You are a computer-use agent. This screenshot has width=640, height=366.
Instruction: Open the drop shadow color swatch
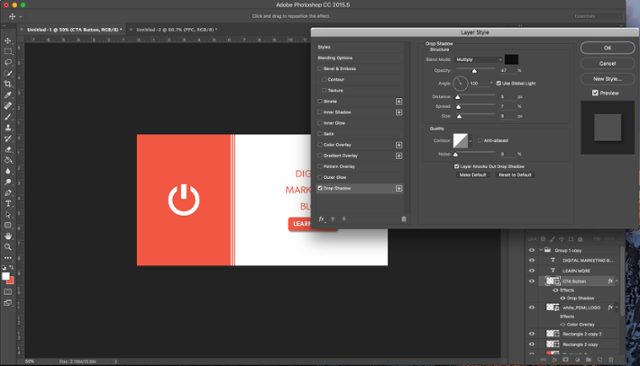[x=511, y=60]
